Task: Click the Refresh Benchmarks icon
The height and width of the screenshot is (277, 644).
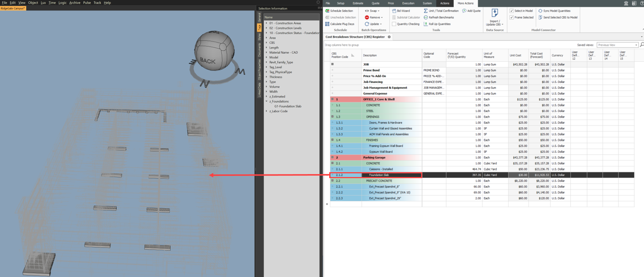Action: [426, 17]
